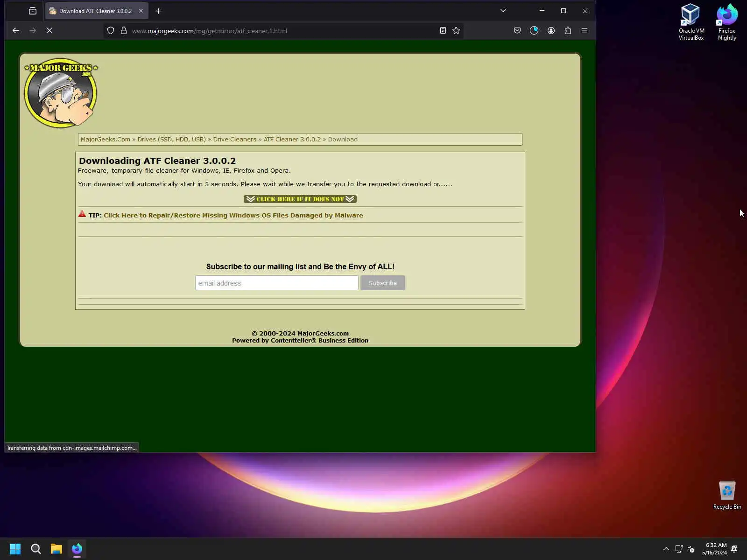Open volume tray icon
This screenshot has height=560, width=747.
point(691,549)
